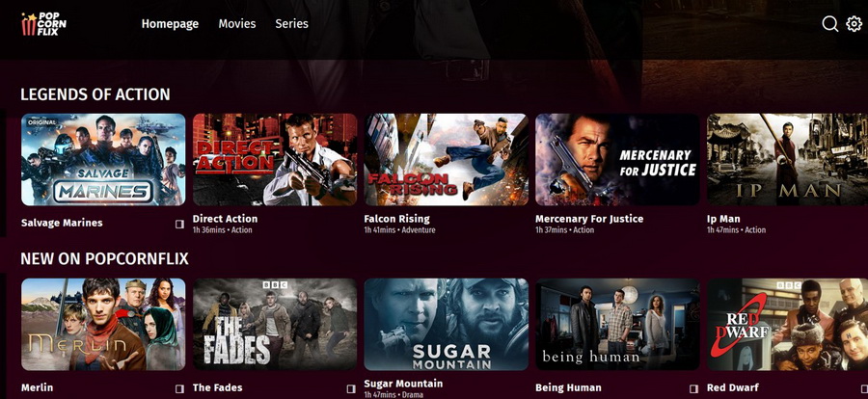The width and height of the screenshot is (868, 399).
Task: Click the Popcornflix logo
Action: coord(43,24)
